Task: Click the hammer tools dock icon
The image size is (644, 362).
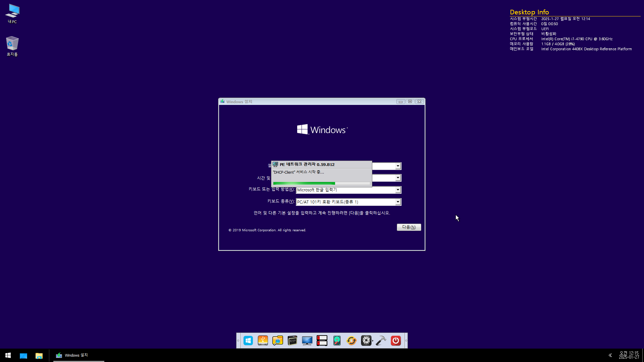Action: click(381, 341)
